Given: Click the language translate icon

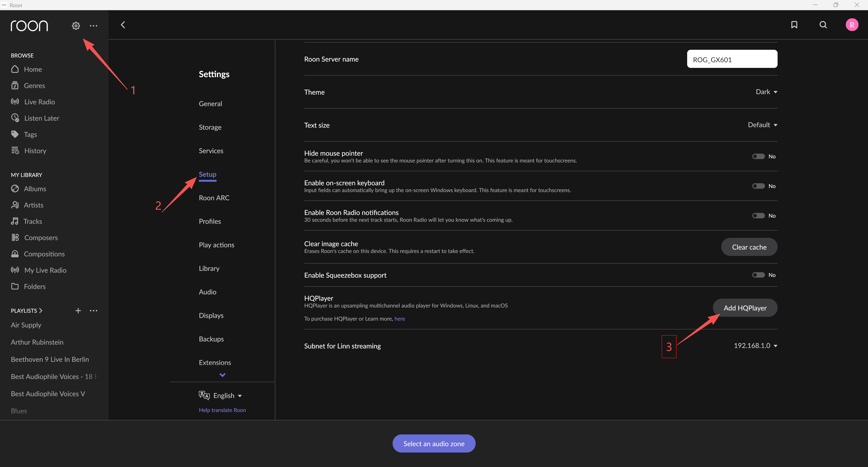Looking at the screenshot, I should coord(204,395).
